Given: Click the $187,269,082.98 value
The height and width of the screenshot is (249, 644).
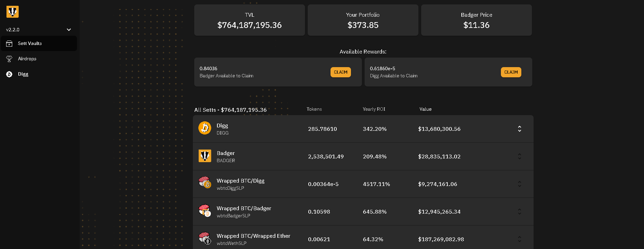Looking at the screenshot, I should click(441, 239).
